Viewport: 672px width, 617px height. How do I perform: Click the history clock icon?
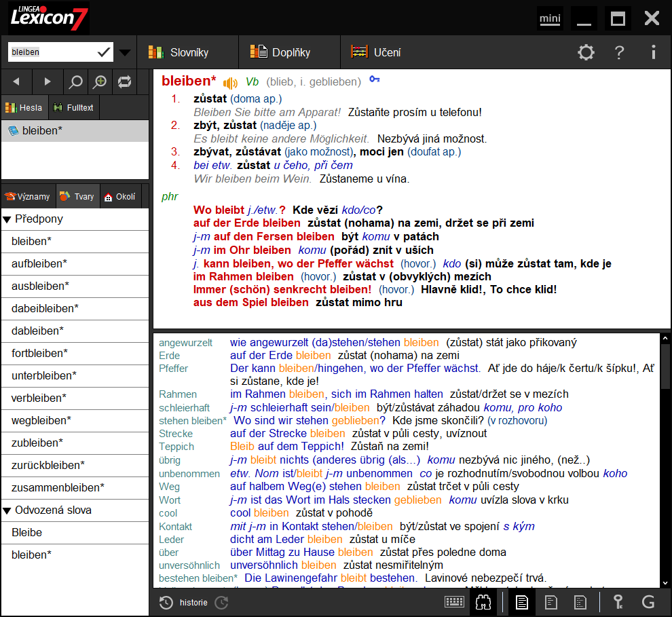[166, 603]
